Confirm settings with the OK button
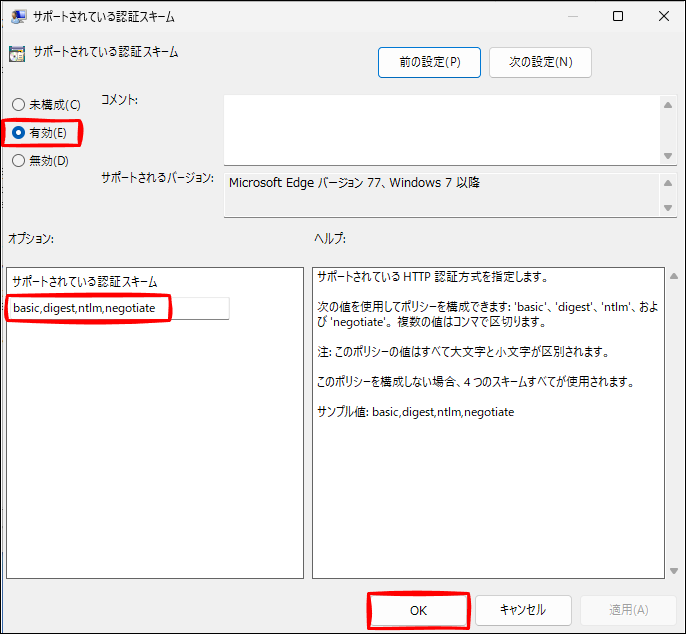This screenshot has width=686, height=634. pos(419,610)
